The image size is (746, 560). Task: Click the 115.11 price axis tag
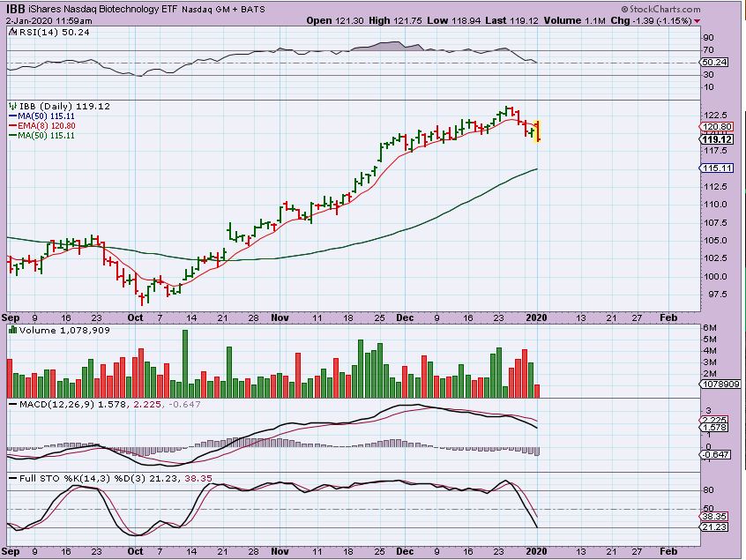(717, 168)
